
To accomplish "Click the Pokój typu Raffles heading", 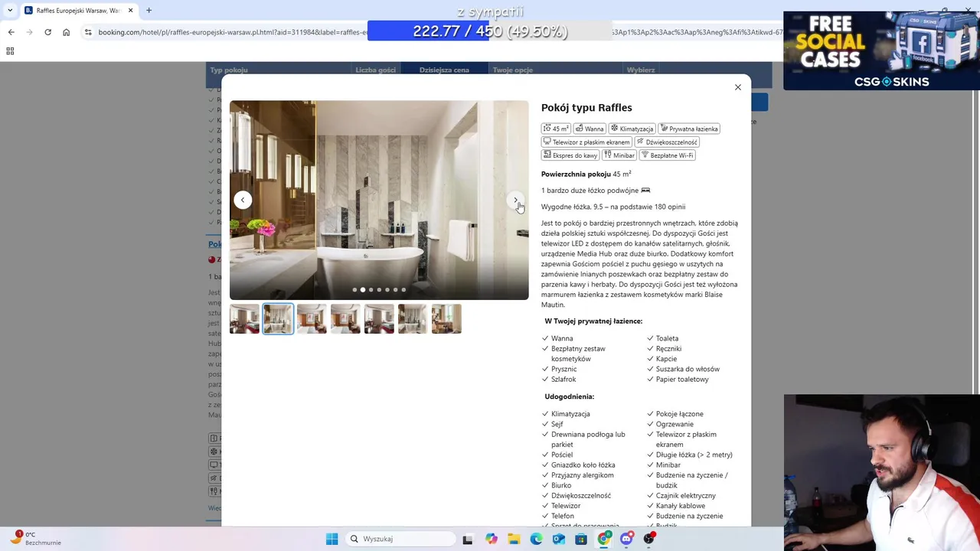I will click(586, 108).
